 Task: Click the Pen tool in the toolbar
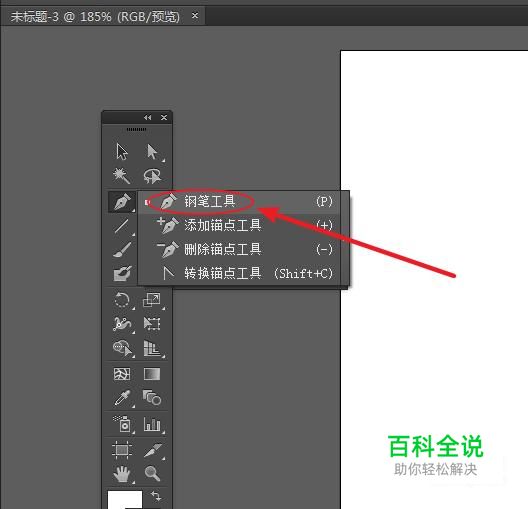click(122, 202)
